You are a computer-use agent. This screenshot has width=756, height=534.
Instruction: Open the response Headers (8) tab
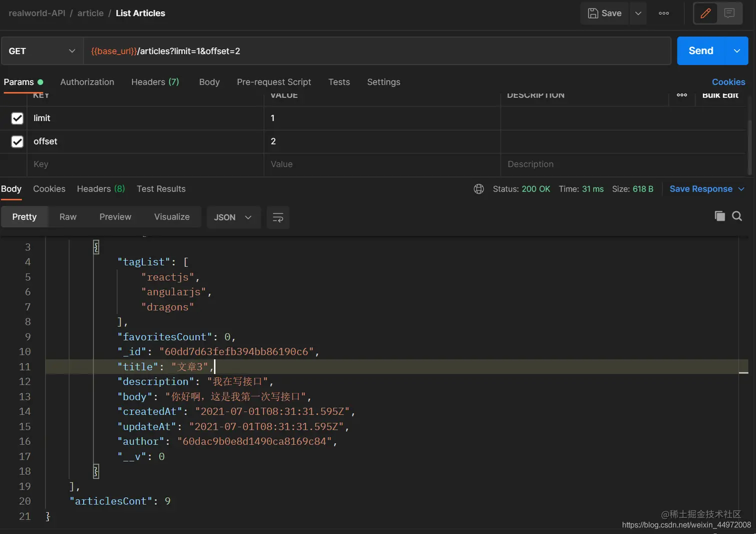100,189
